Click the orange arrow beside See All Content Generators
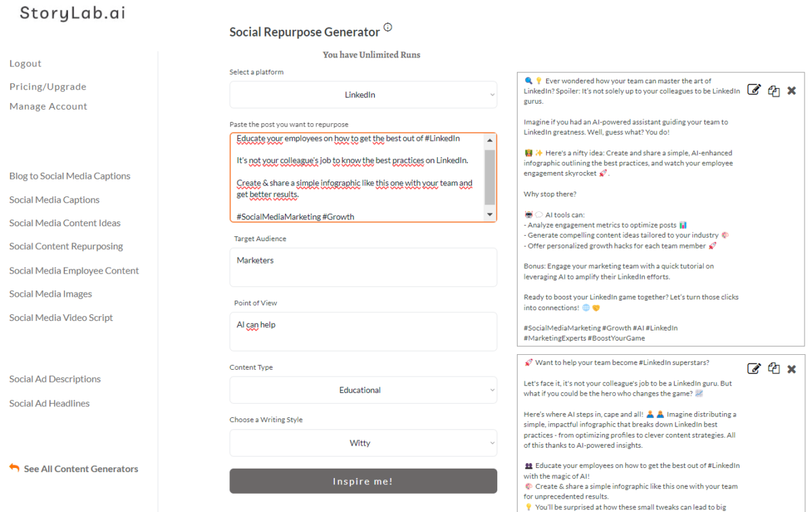Image resolution: width=812 pixels, height=512 pixels. [x=14, y=467]
